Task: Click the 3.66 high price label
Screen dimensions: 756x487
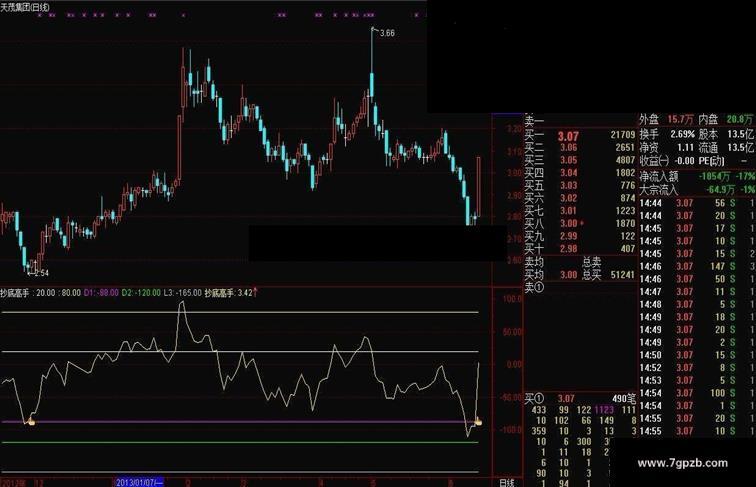Action: 387,33
